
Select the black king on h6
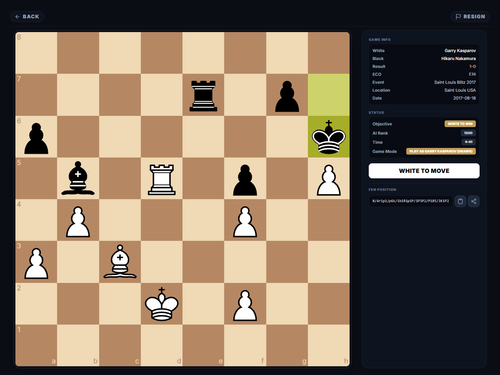click(x=329, y=137)
